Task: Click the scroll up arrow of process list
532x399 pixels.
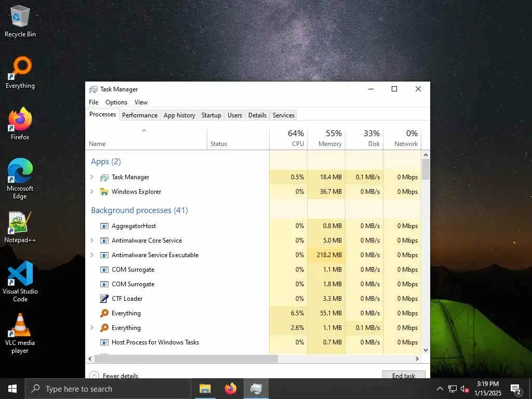Action: point(426,155)
